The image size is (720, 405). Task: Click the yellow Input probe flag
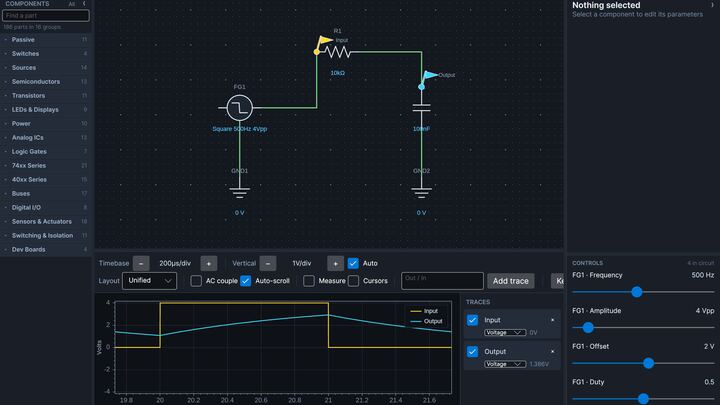tap(325, 40)
